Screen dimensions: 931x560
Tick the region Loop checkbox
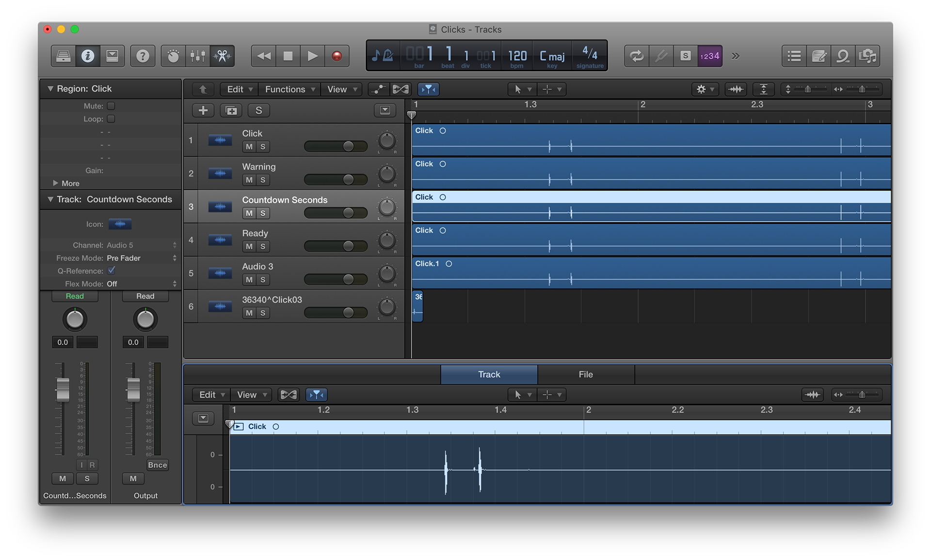click(x=111, y=119)
